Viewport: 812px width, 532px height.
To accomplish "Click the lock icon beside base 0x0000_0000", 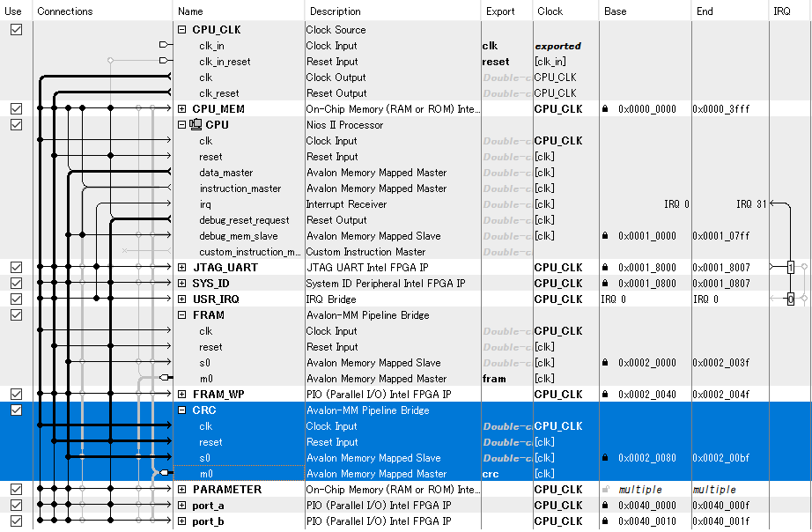I will coord(605,109).
